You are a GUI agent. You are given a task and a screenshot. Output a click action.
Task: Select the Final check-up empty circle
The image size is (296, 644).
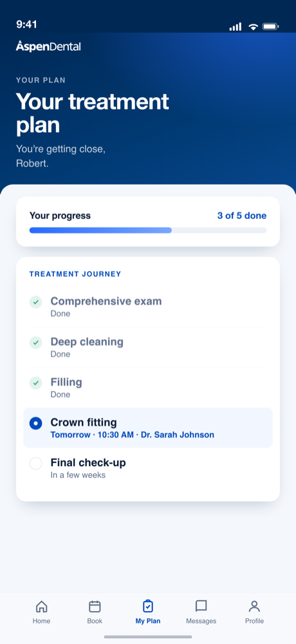pos(36,464)
